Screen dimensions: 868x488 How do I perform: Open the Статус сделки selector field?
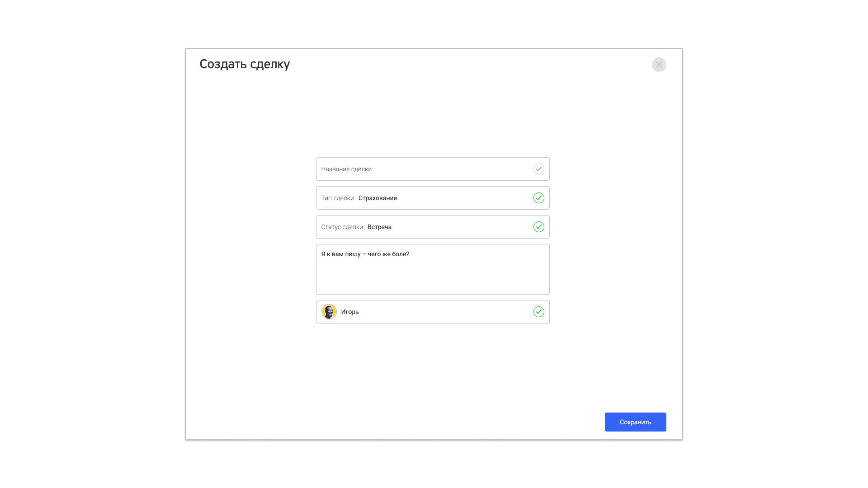(x=433, y=227)
